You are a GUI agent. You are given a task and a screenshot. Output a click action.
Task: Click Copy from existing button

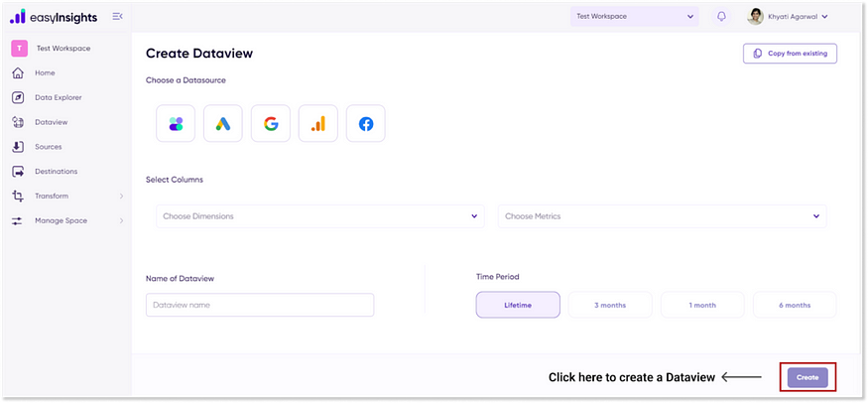point(790,53)
